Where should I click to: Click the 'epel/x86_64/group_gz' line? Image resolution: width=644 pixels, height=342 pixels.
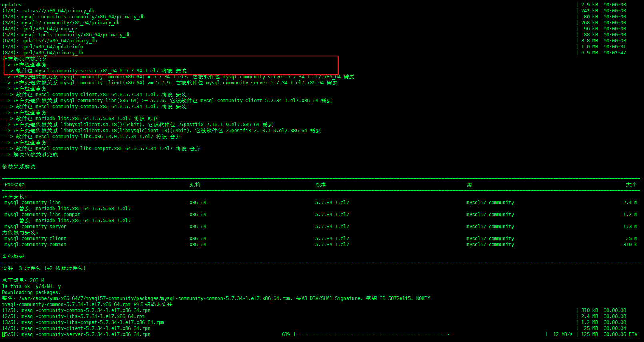[x=40, y=29]
